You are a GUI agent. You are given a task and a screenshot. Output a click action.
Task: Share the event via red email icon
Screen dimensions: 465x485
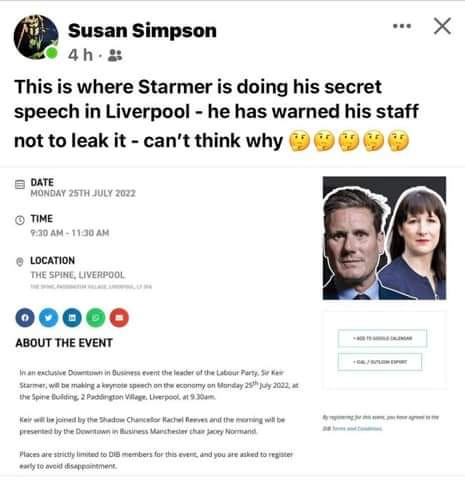(x=119, y=318)
